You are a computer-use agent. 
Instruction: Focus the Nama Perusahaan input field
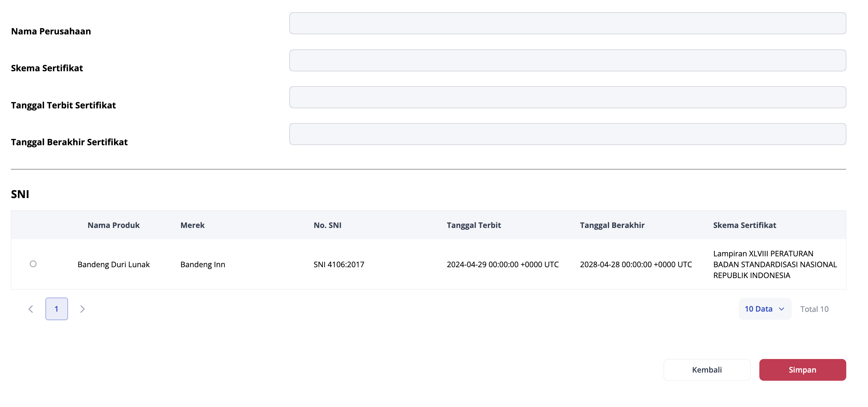click(567, 23)
